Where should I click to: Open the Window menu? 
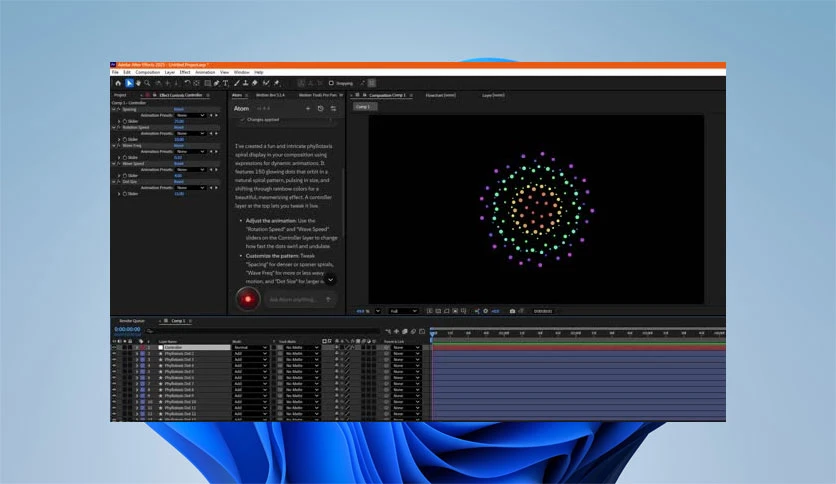pyautogui.click(x=242, y=72)
